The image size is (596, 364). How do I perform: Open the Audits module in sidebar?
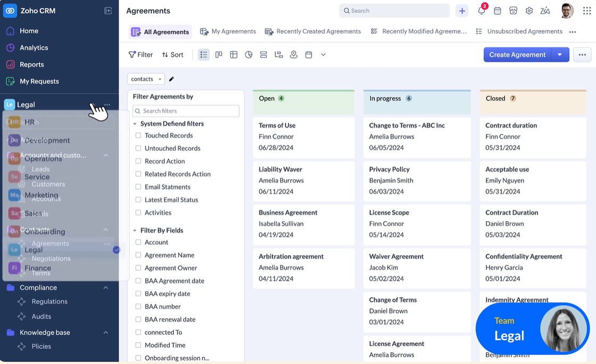tap(41, 316)
